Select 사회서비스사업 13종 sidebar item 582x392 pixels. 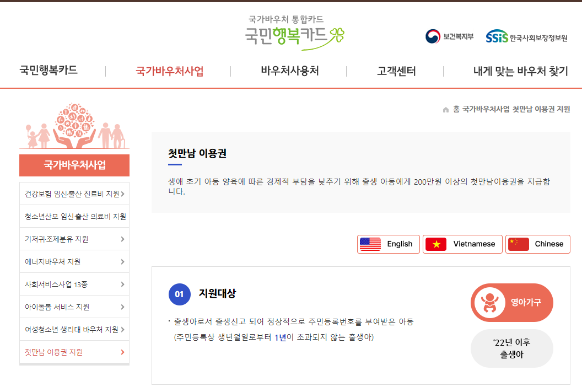pyautogui.click(x=74, y=284)
